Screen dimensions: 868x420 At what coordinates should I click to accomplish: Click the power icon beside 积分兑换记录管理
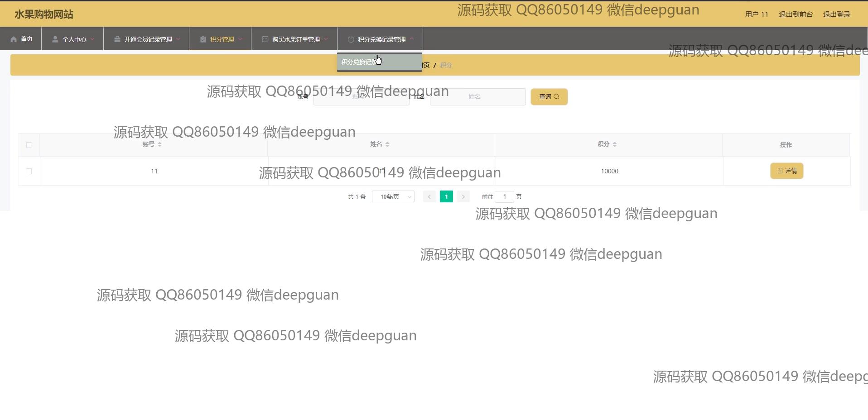click(351, 39)
